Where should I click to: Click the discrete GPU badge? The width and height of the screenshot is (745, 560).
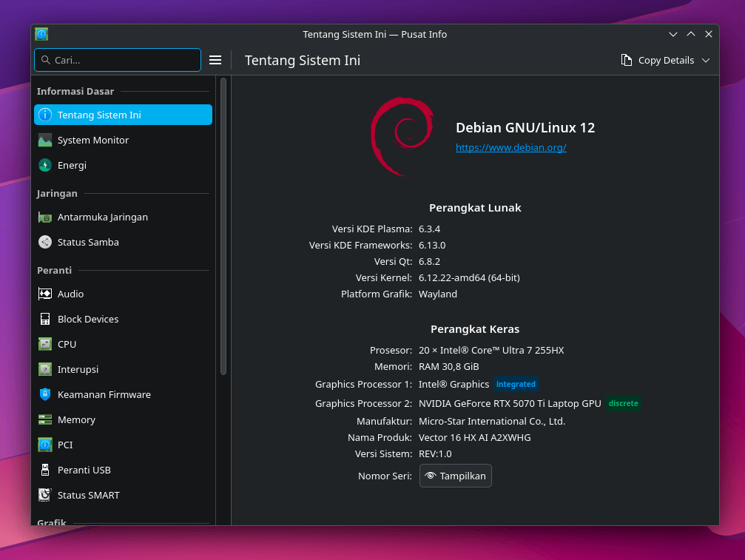pos(624,403)
